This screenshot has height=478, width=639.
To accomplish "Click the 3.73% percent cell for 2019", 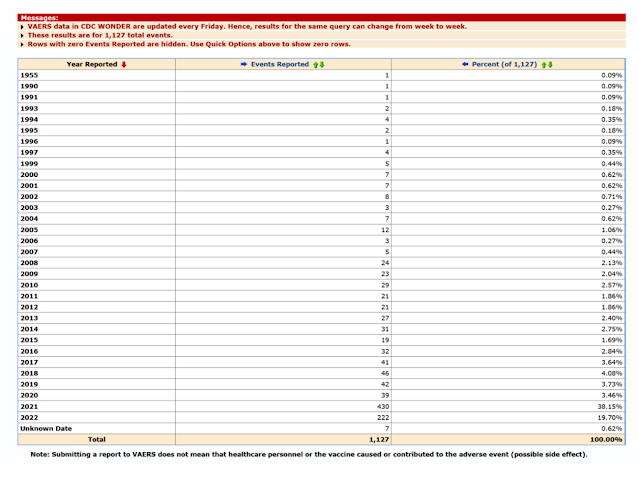I will 612,384.
